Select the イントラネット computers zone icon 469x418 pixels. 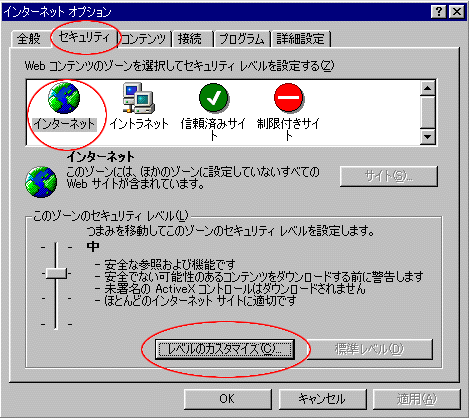139,98
